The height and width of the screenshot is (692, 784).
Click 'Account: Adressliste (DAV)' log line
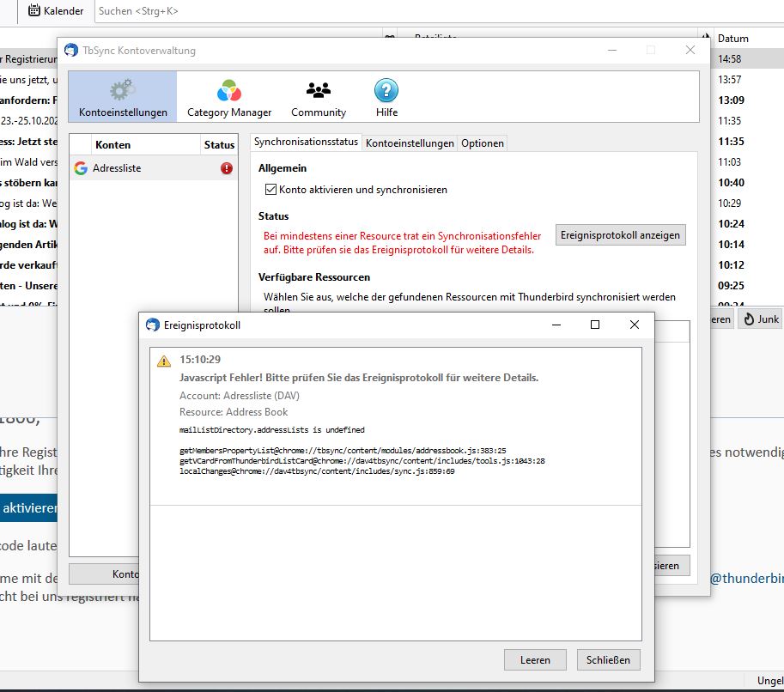coord(240,396)
